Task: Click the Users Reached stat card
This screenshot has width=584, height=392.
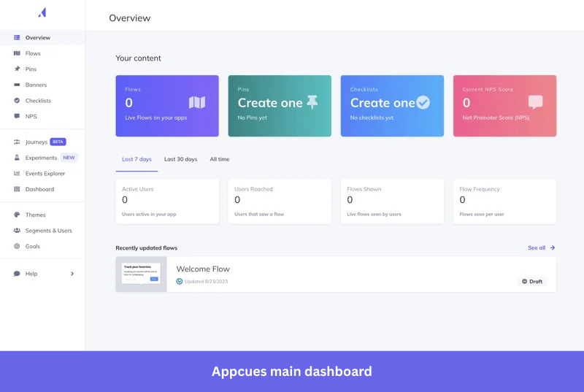Action: point(280,201)
